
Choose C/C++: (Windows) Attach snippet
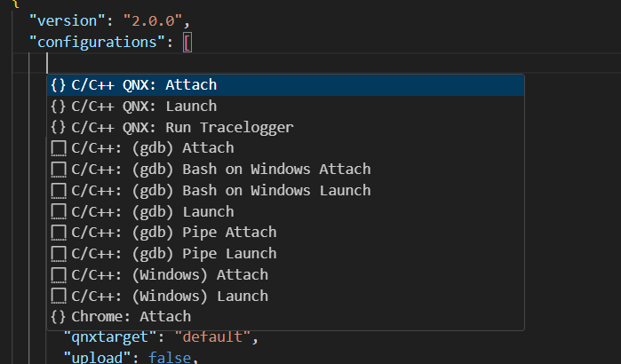[285, 275]
